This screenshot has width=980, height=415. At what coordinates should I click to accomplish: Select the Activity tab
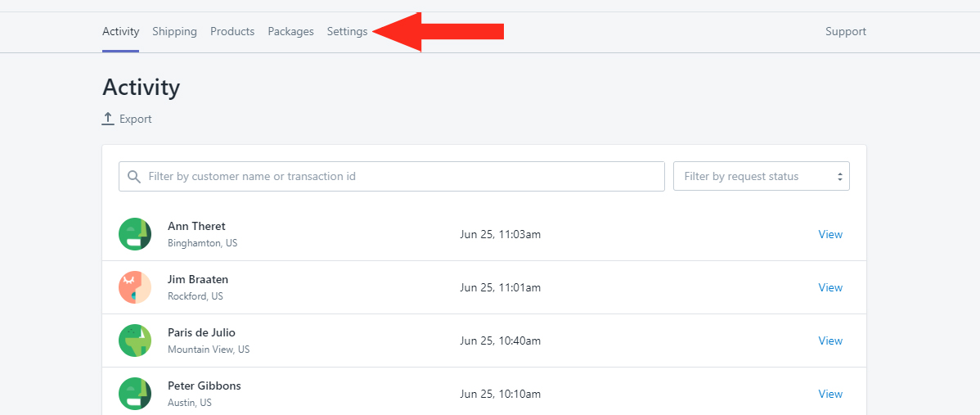point(120,31)
